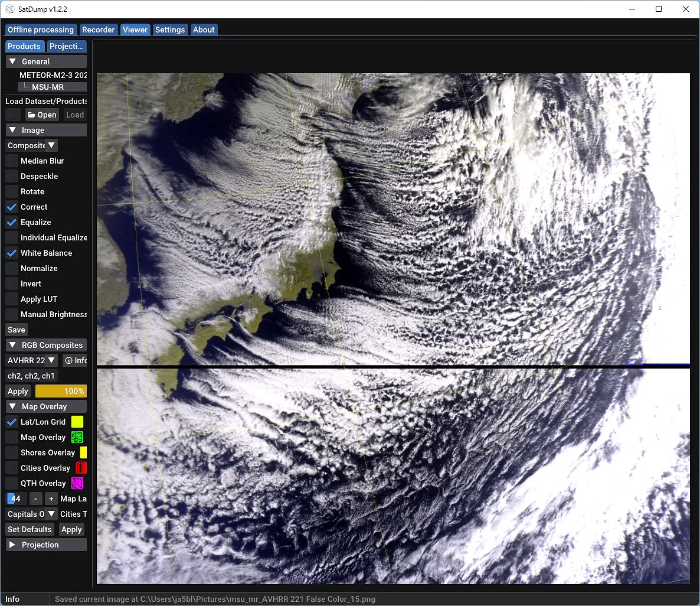Switch to the Recorder tab

click(x=99, y=30)
